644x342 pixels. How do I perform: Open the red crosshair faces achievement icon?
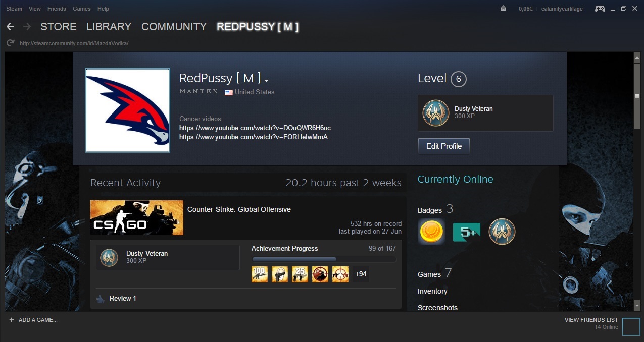320,274
